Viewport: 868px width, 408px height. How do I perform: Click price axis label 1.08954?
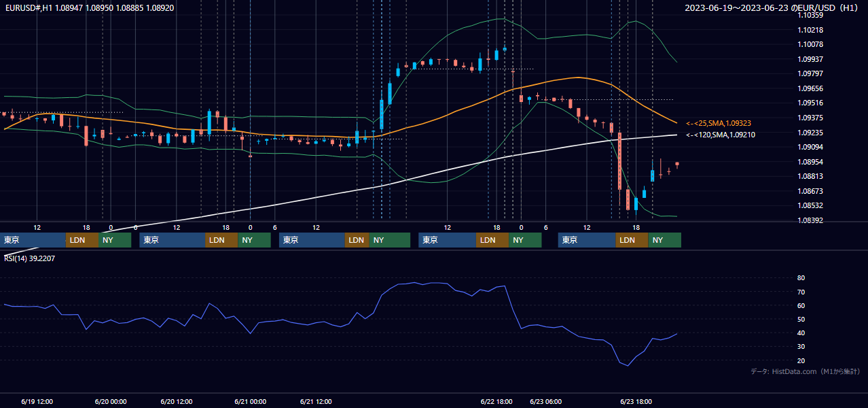pyautogui.click(x=810, y=162)
